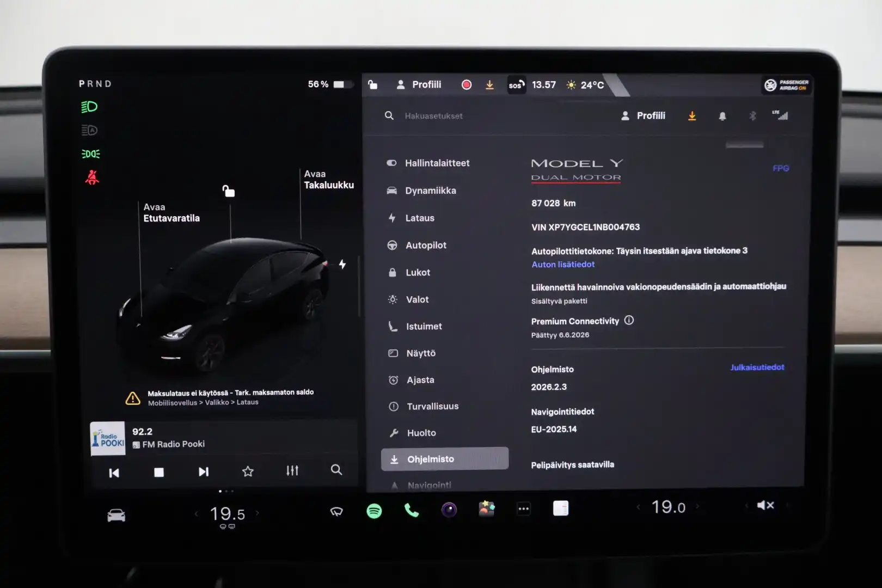Viewport: 882px width, 588px height.
Task: Skip to next radio station
Action: pyautogui.click(x=204, y=471)
